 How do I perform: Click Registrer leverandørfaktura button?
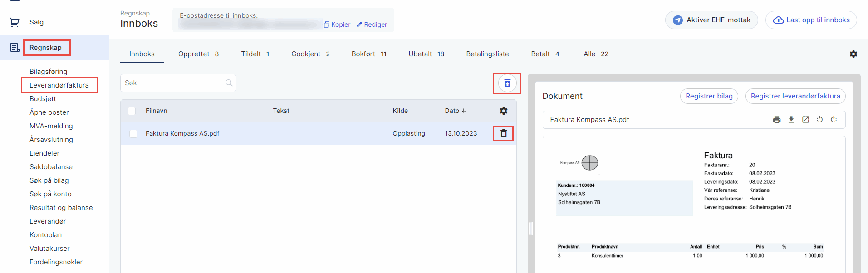click(x=795, y=96)
